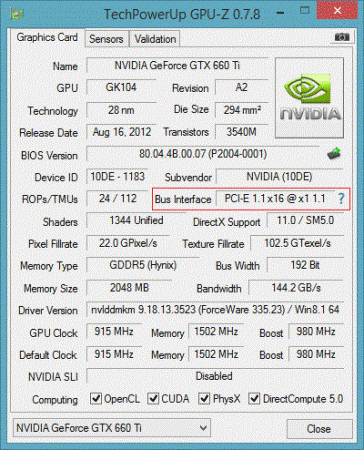This screenshot has width=364, height=450.
Task: Open the GPU selection dropdown
Action: [112, 428]
